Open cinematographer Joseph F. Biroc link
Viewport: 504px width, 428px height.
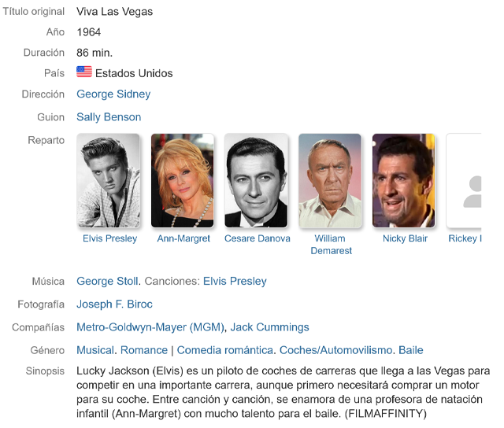point(114,304)
